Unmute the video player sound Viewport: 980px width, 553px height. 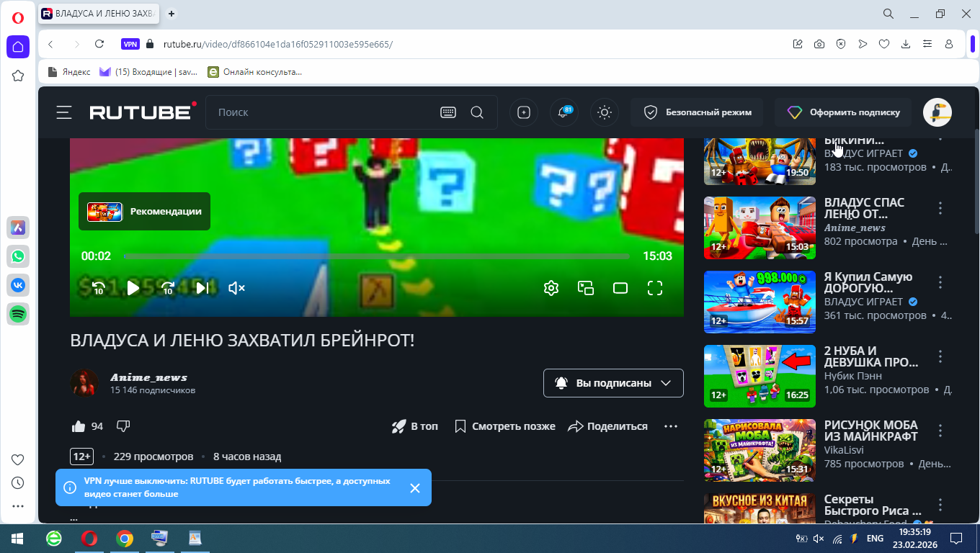[236, 288]
